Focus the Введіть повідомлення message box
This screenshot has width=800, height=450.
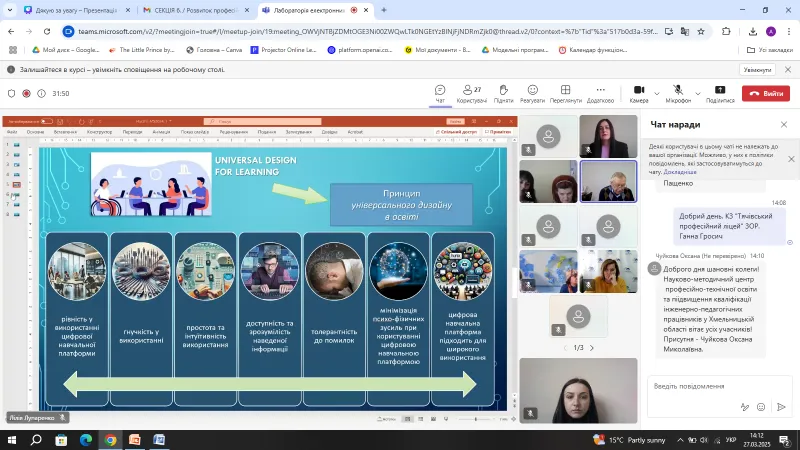719,386
